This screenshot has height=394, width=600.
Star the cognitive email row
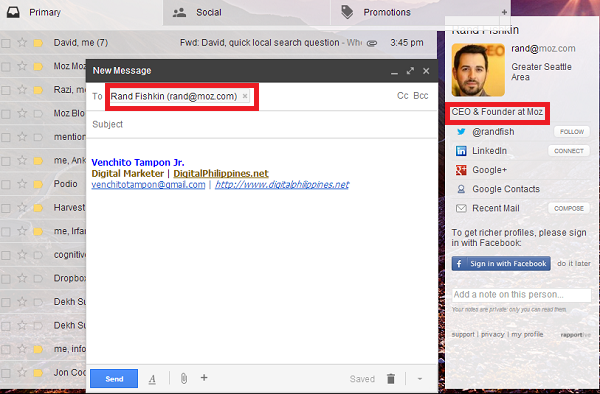[x=22, y=255]
